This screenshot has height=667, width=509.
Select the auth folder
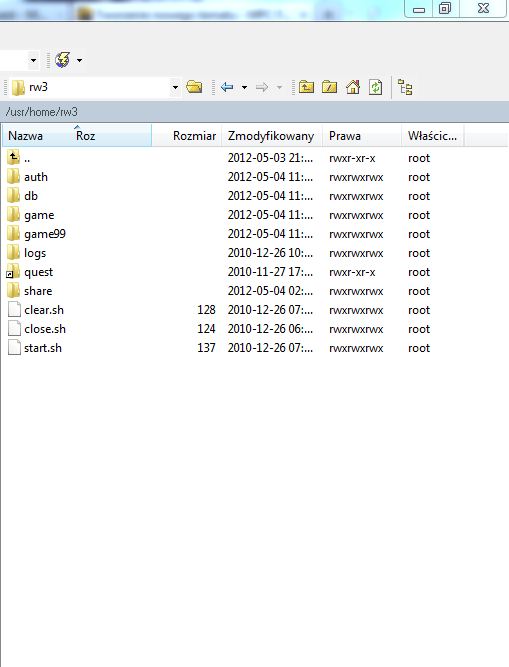(36, 177)
